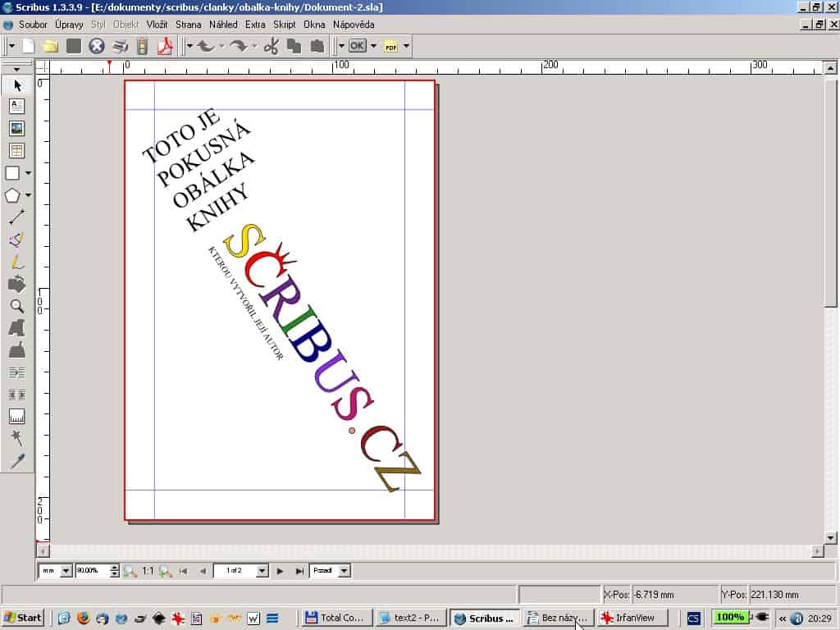840x630 pixels.
Task: Activate the Rotate Item tool
Action: (x=17, y=284)
